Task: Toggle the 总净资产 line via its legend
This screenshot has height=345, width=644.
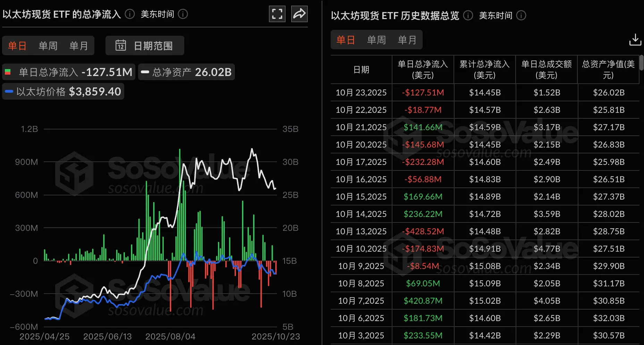Action: coord(186,72)
